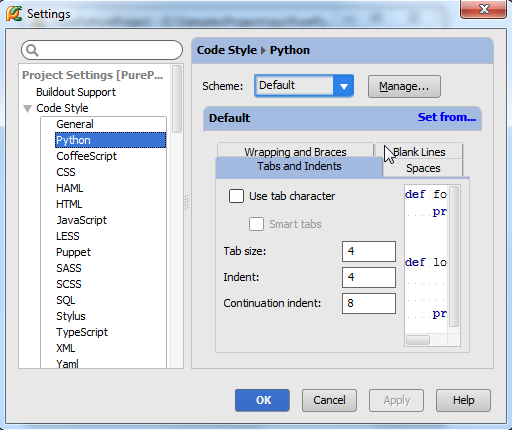The height and width of the screenshot is (430, 512).
Task: Click the PyCharm logo in title bar
Action: pos(14,14)
